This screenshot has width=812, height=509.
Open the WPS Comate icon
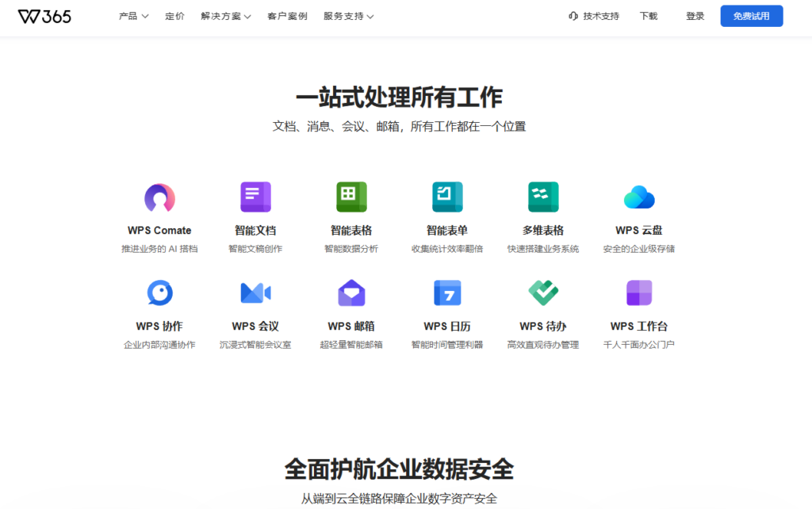coord(159,197)
